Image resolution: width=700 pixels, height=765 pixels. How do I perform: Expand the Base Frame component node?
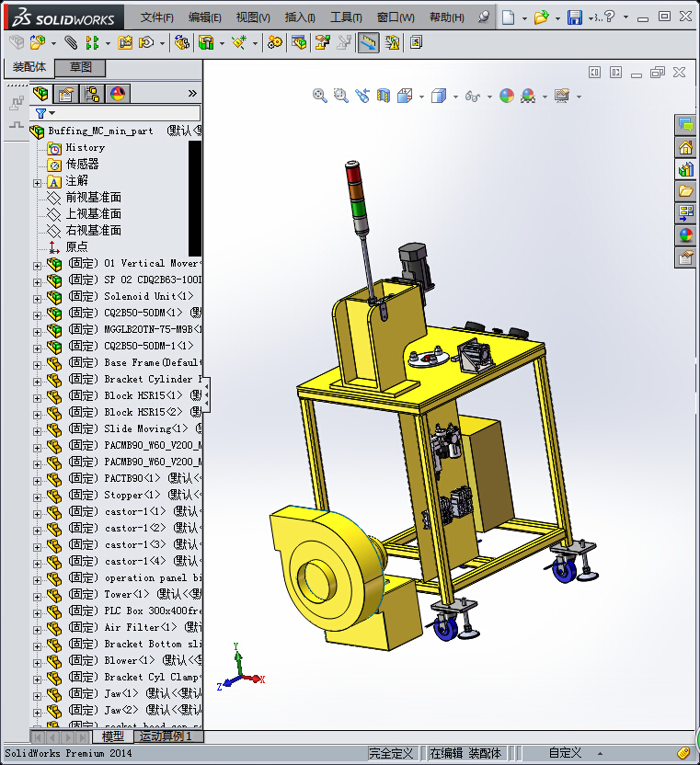click(x=37, y=365)
